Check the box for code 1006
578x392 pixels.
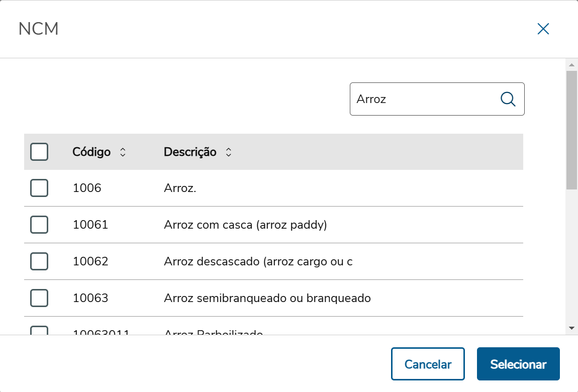point(39,188)
